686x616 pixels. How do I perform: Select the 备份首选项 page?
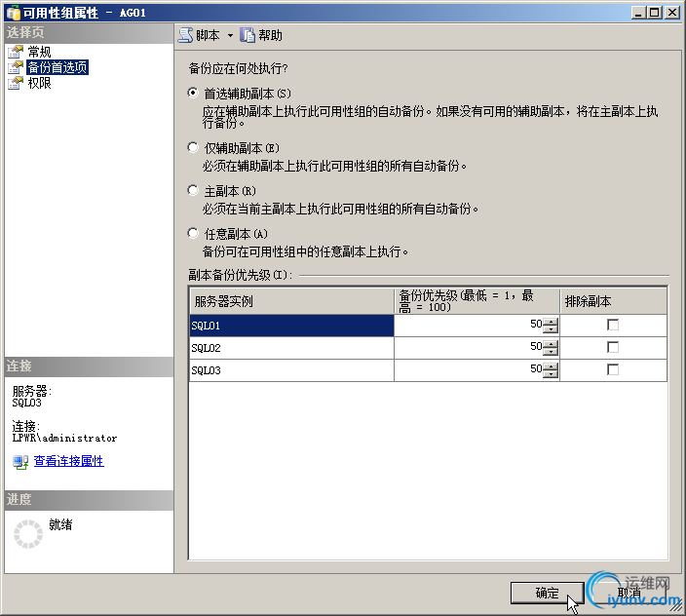pyautogui.click(x=57, y=67)
